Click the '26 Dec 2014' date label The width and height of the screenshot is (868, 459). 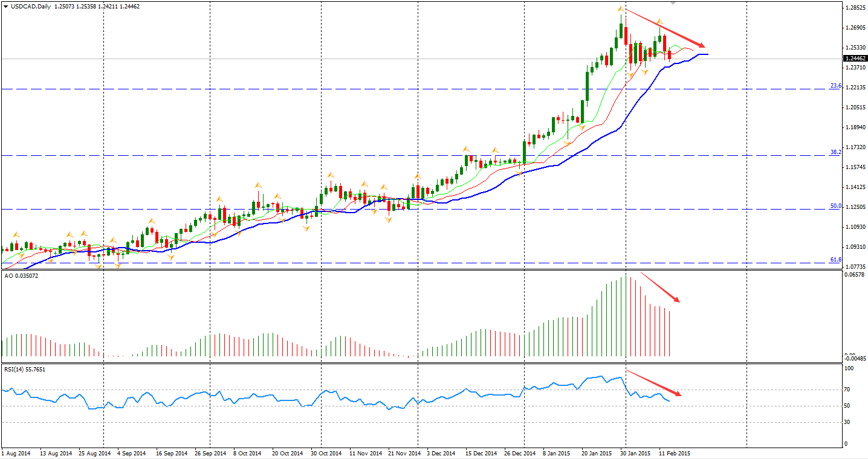[519, 452]
